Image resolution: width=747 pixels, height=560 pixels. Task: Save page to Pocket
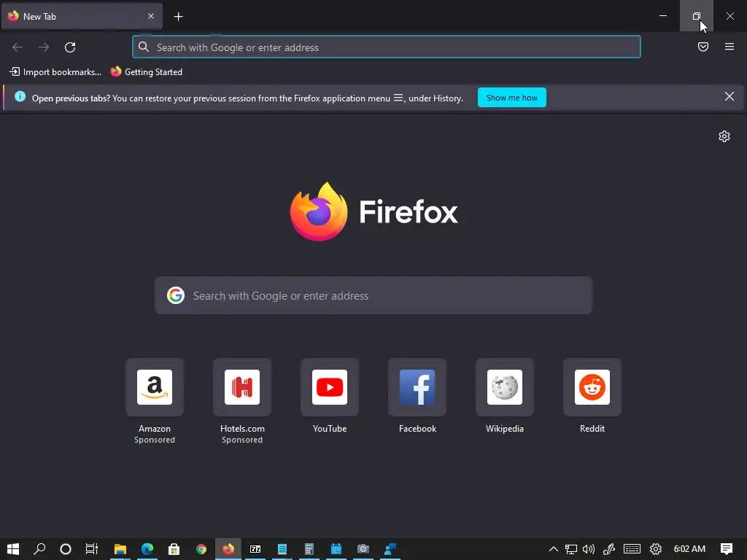coord(703,47)
